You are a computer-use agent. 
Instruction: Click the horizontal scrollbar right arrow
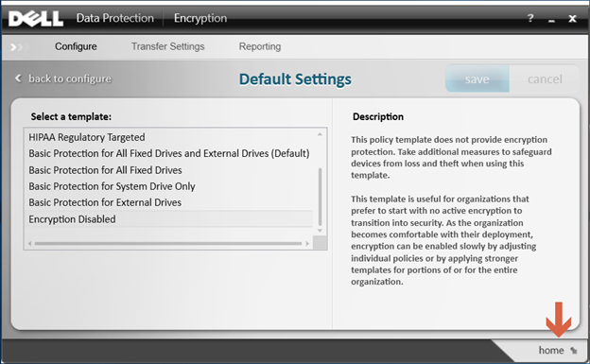tap(307, 244)
